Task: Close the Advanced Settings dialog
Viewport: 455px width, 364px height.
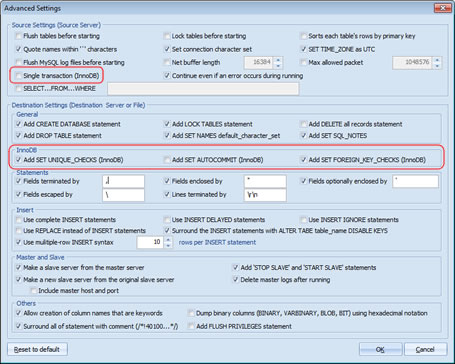Action: (x=443, y=8)
